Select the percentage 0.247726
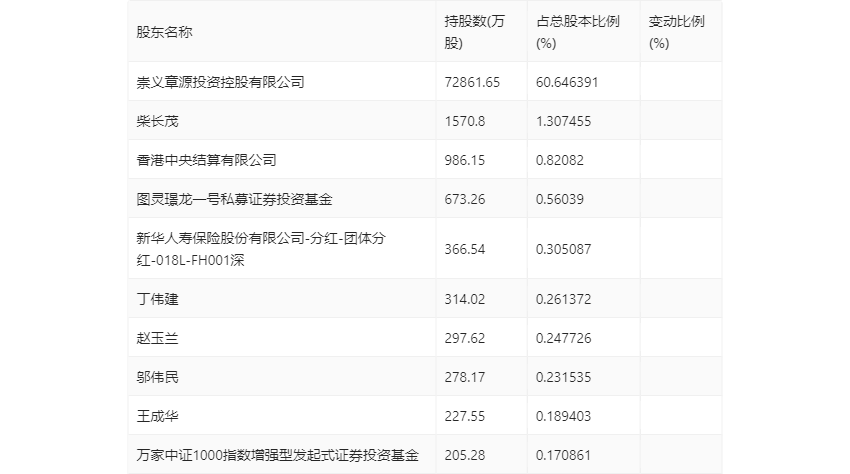 coord(563,338)
